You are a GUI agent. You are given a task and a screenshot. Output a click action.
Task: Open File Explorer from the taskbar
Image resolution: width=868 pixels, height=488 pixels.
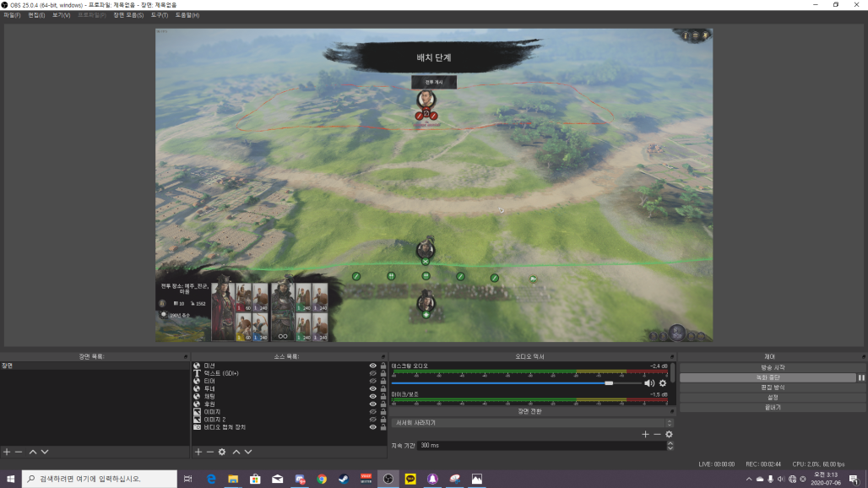[233, 480]
